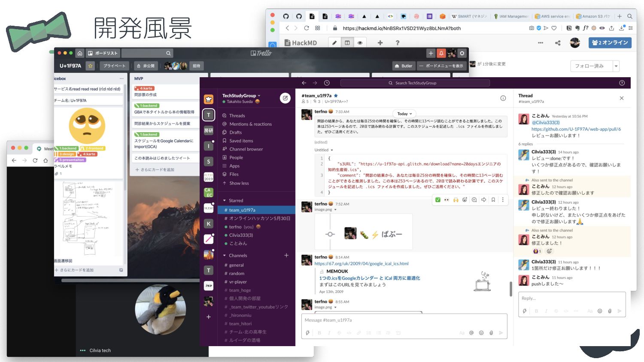
Task: Open the HackMD follow dropdown arrow
Action: tap(616, 66)
